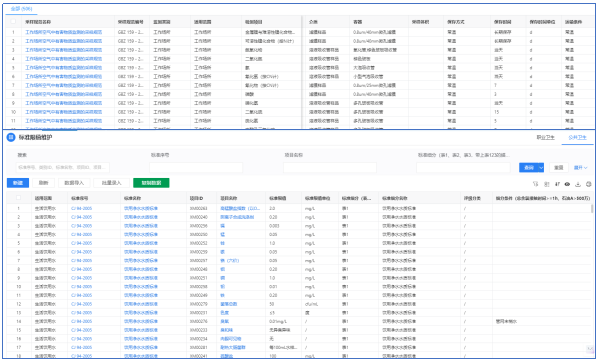This screenshot has width=597, height=360.
Task: Open the dropdown arrow on the 查询 button
Action: [541, 167]
